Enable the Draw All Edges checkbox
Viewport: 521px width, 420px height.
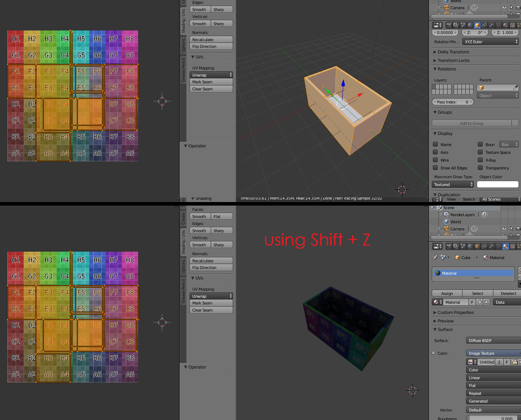coord(435,168)
